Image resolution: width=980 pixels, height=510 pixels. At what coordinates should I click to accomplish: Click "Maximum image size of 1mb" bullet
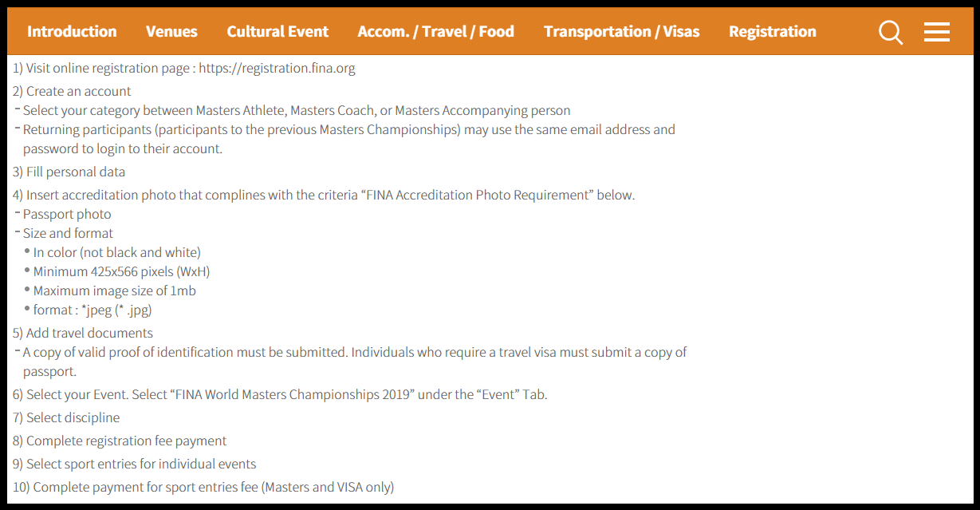point(114,291)
